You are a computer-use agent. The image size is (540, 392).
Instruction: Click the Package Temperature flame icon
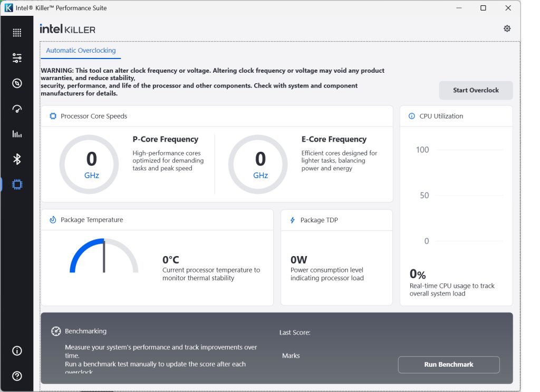click(53, 220)
